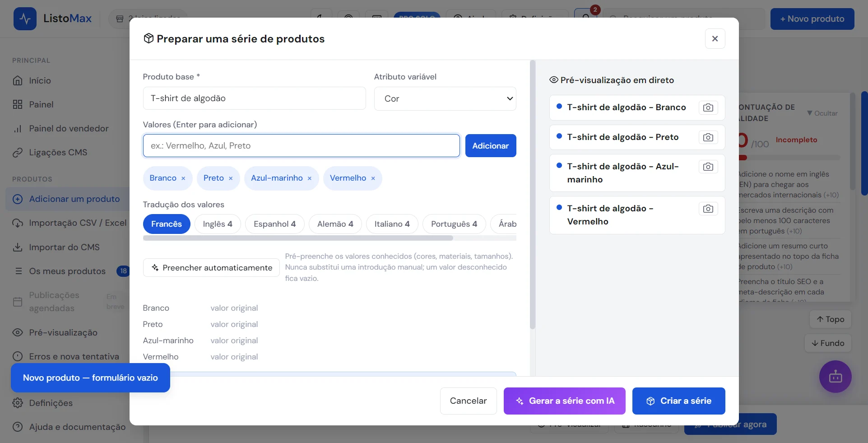Click the Topo button
This screenshot has height=443, width=868.
click(830, 319)
